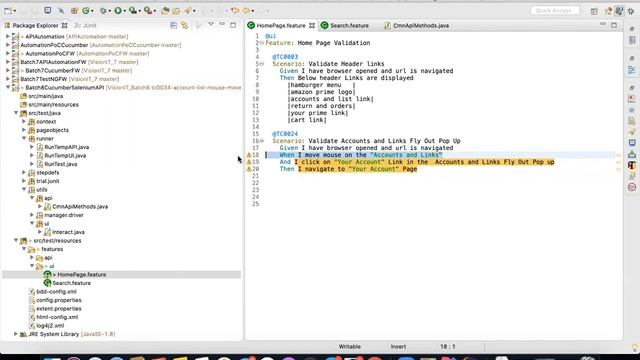This screenshot has height=360, width=640.
Task: Click the Coverage launch toolbar icon
Action: tap(86, 11)
